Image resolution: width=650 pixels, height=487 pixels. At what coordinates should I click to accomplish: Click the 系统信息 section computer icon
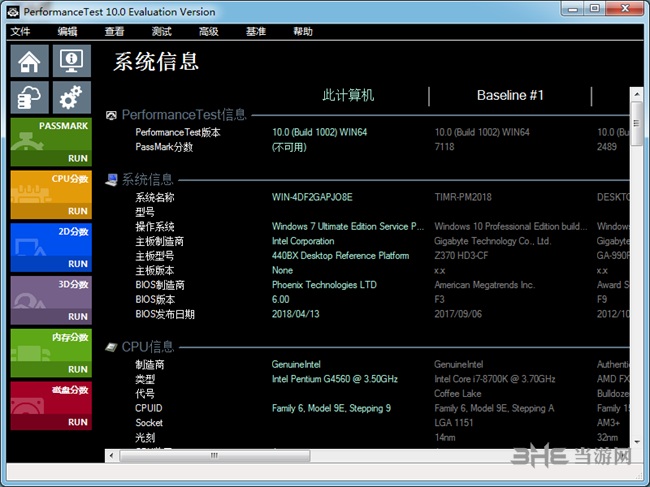click(111, 179)
